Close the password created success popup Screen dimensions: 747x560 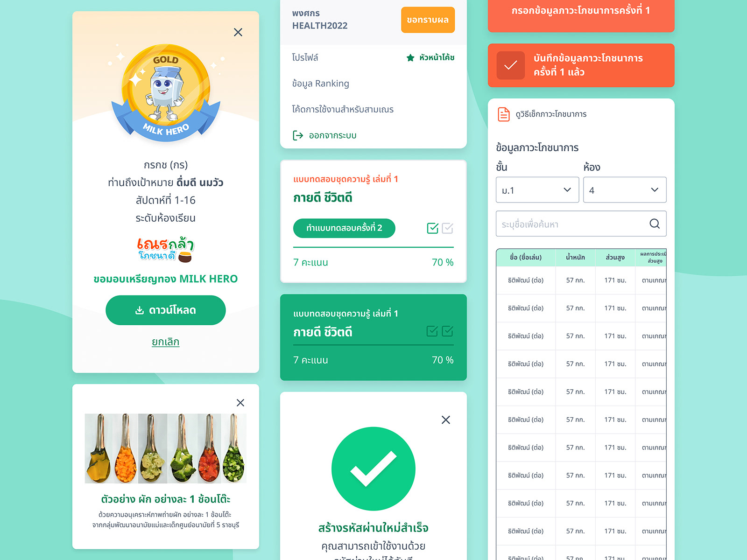446,420
